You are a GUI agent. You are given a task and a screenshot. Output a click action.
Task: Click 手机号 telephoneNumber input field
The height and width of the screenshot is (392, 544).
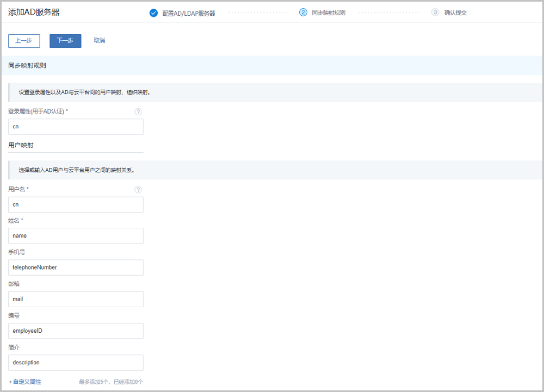coord(76,267)
